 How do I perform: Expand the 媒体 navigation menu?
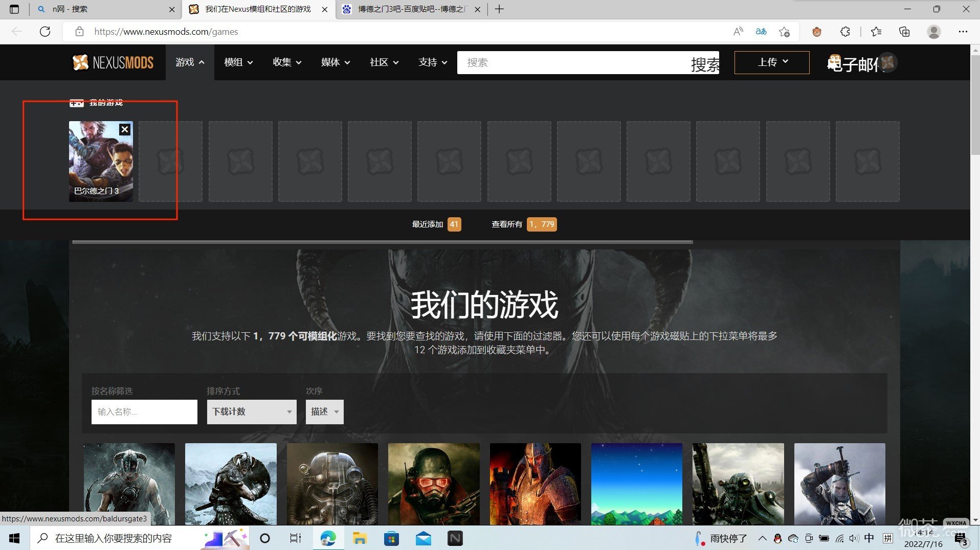pos(336,62)
